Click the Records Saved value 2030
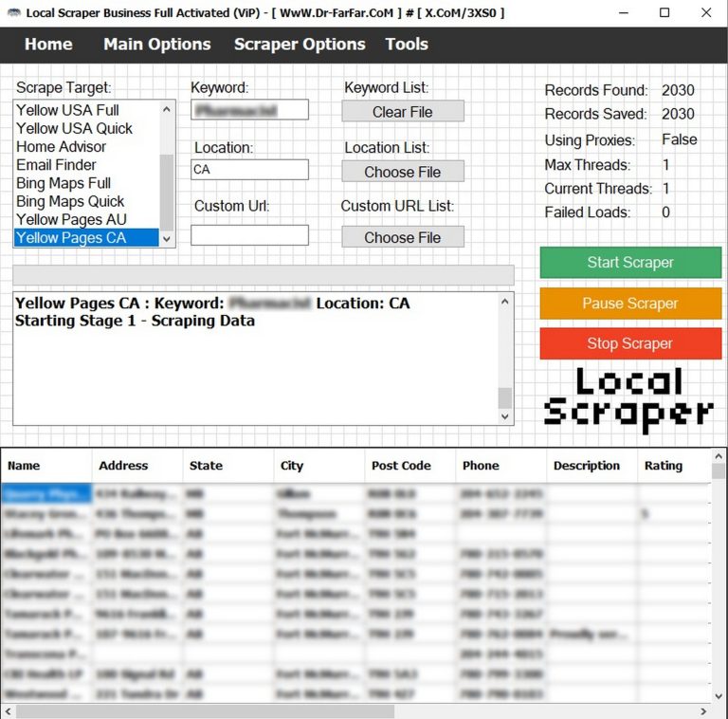The width and height of the screenshot is (728, 719). [678, 114]
